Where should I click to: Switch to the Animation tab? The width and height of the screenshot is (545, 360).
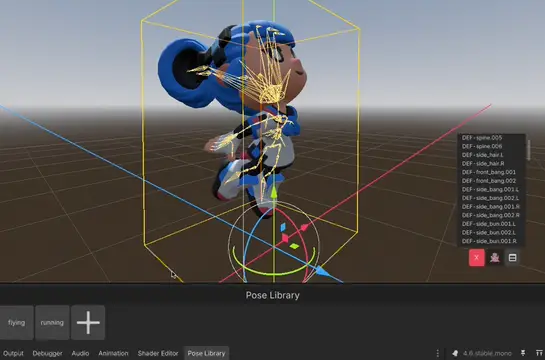pyautogui.click(x=113, y=353)
